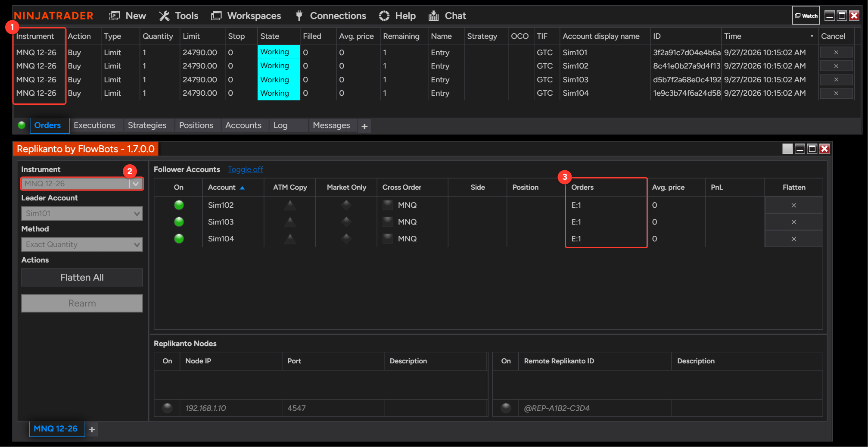Click the Node IP 192.168.1.10 field
The width and height of the screenshot is (868, 447).
pos(231,408)
